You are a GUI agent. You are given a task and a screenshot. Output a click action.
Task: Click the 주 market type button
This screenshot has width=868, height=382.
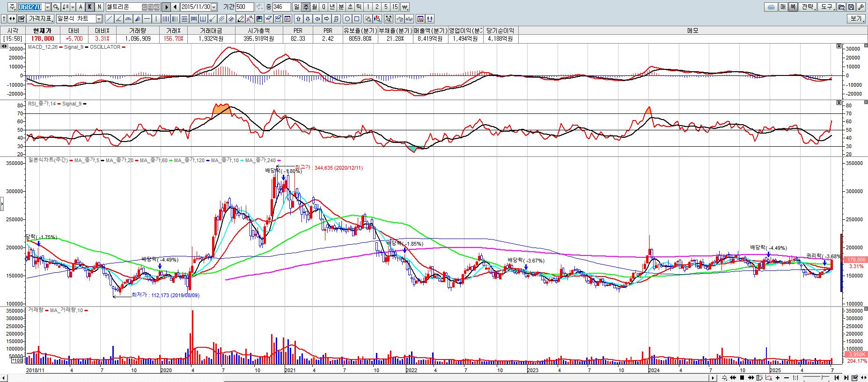[x=12, y=7]
